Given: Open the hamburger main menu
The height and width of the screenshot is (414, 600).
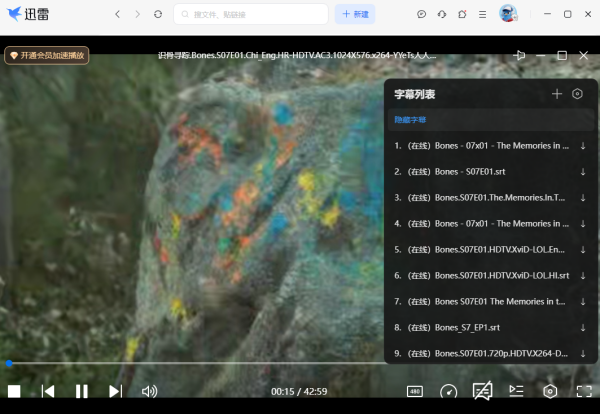Looking at the screenshot, I should pyautogui.click(x=483, y=14).
